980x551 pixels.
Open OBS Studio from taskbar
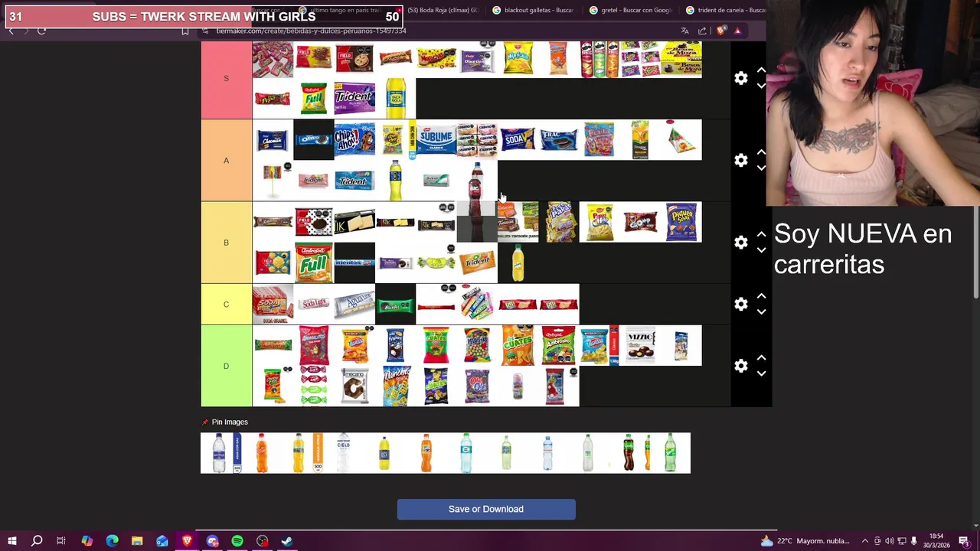[x=263, y=541]
